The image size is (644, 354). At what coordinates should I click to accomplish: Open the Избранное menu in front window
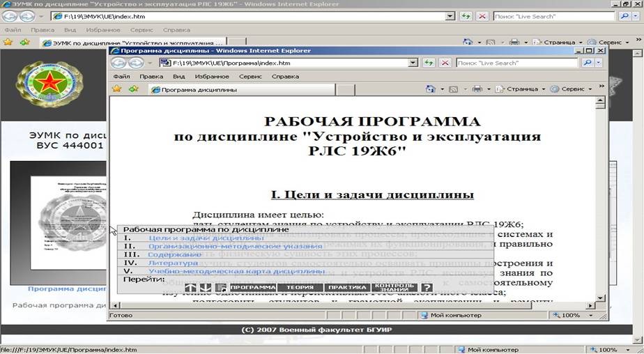click(x=212, y=76)
